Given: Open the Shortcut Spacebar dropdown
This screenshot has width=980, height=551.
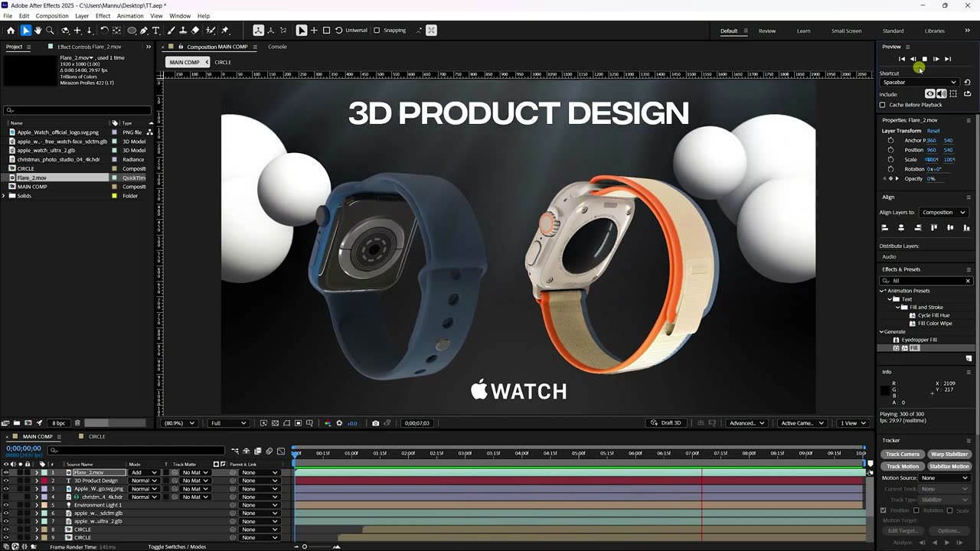Looking at the screenshot, I should [919, 82].
